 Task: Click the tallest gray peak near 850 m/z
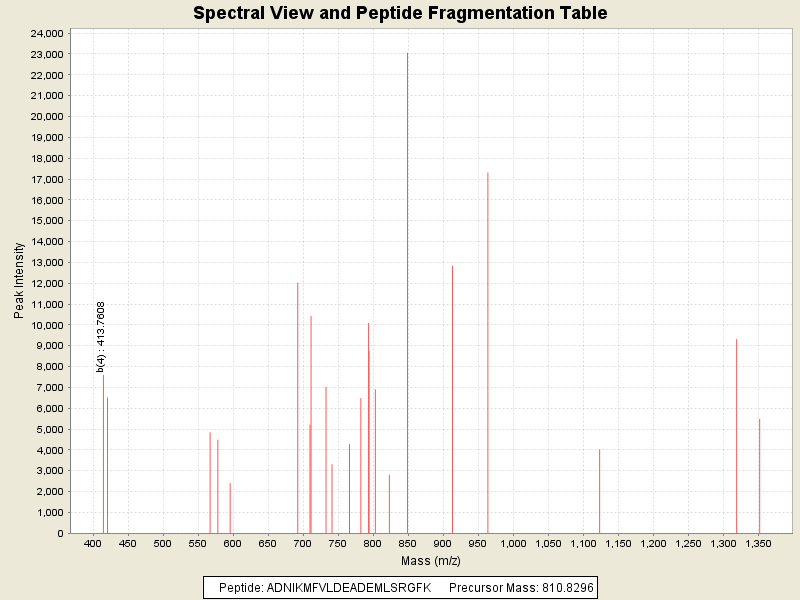(x=407, y=300)
